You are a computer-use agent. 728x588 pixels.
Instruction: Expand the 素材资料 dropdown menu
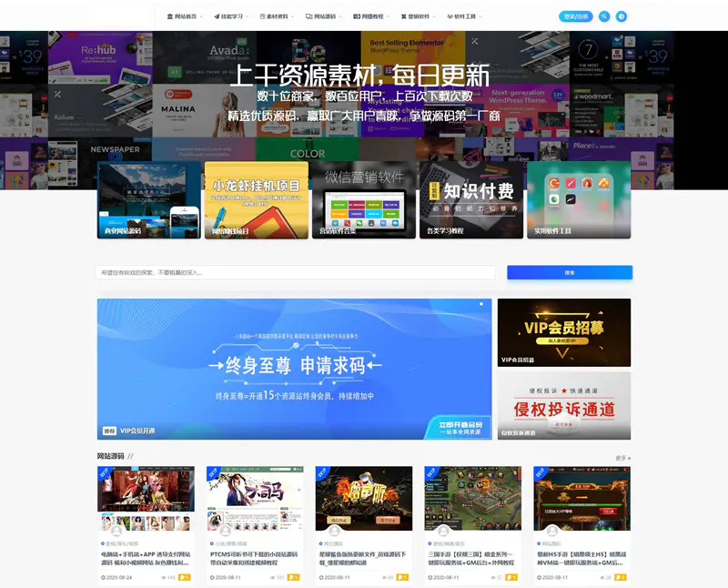click(x=277, y=16)
